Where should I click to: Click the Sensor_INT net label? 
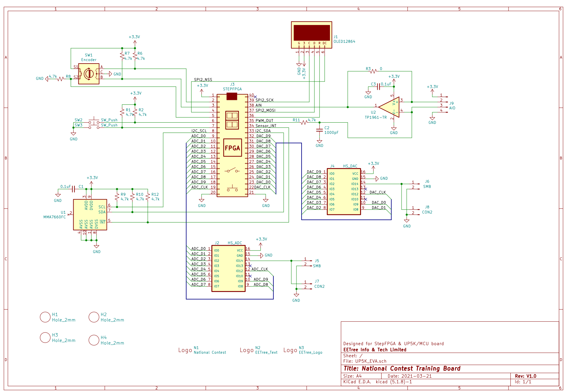[x=266, y=126]
